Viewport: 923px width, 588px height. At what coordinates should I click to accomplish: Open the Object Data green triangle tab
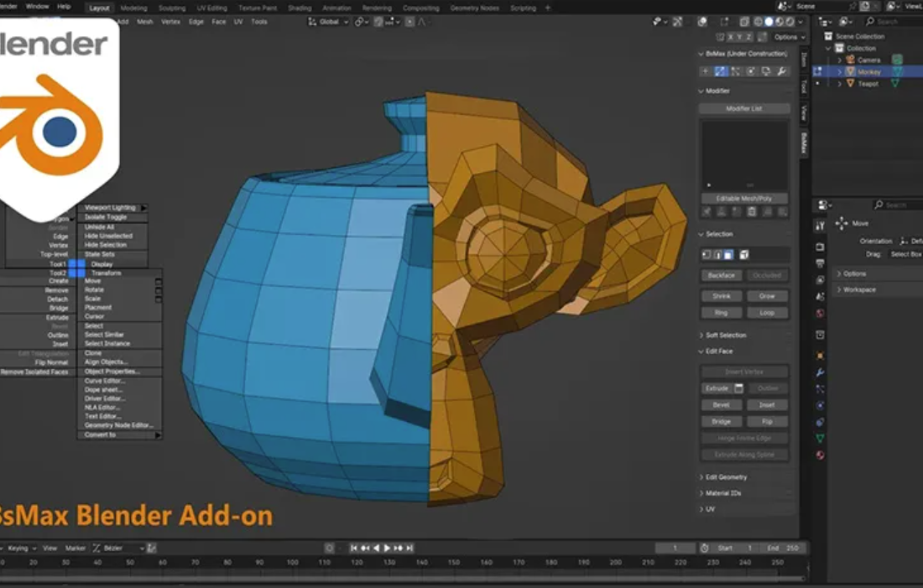point(820,439)
